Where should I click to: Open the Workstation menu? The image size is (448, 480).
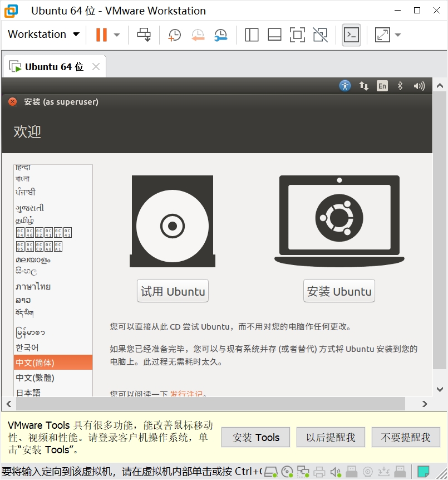[43, 35]
